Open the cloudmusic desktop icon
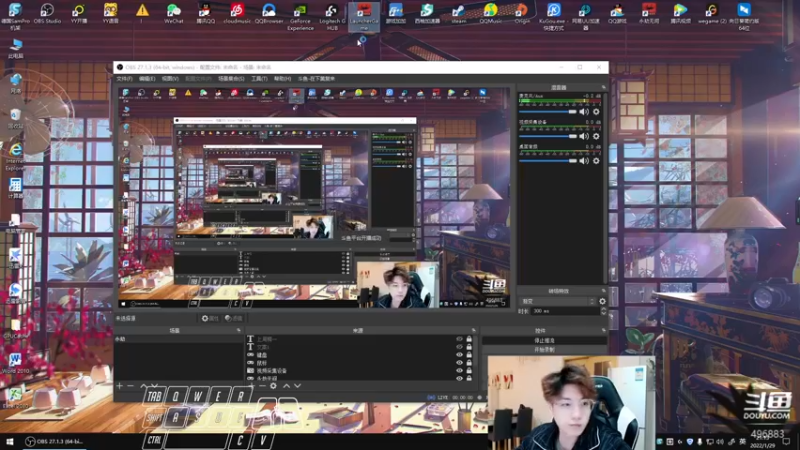This screenshot has height=450, width=800. [x=237, y=13]
